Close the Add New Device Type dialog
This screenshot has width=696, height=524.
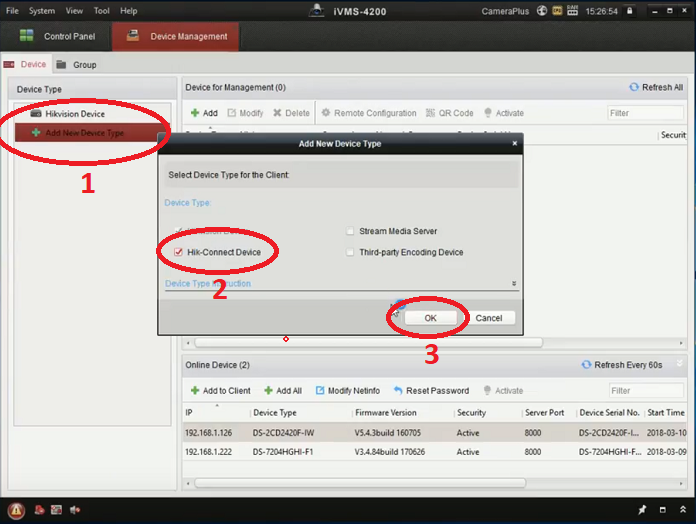pyautogui.click(x=514, y=143)
